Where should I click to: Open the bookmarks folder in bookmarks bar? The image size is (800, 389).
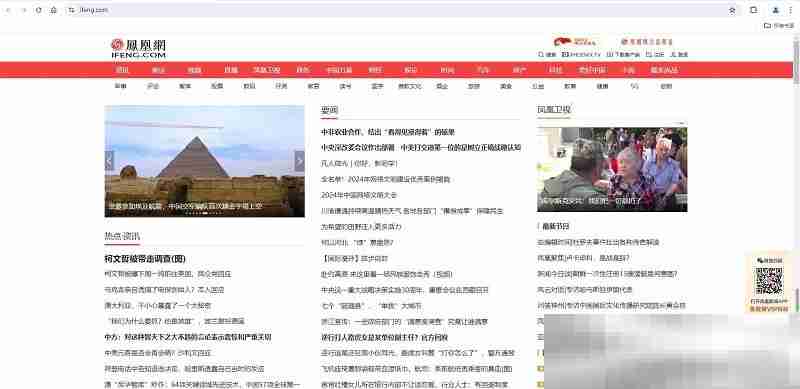pos(779,26)
